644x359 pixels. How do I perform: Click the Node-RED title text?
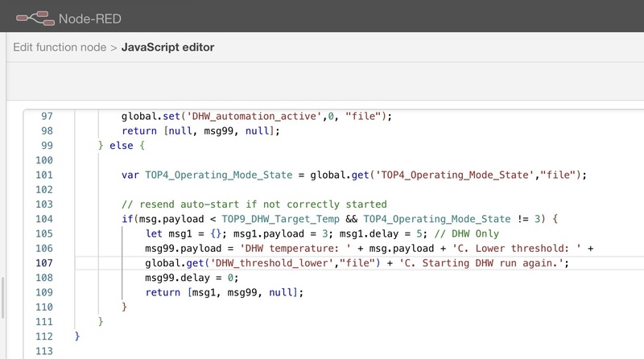click(90, 19)
